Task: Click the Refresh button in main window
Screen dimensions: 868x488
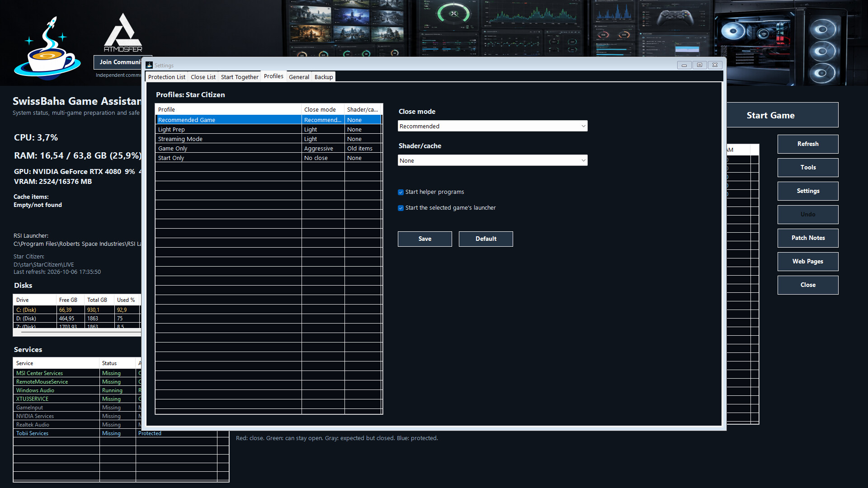Action: (x=808, y=144)
